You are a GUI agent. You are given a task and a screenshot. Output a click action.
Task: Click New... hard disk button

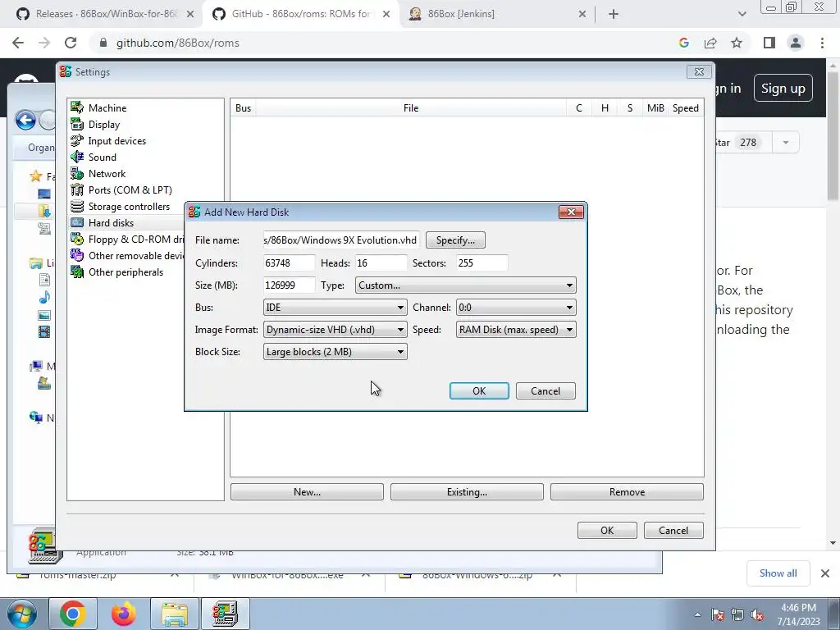(x=307, y=492)
